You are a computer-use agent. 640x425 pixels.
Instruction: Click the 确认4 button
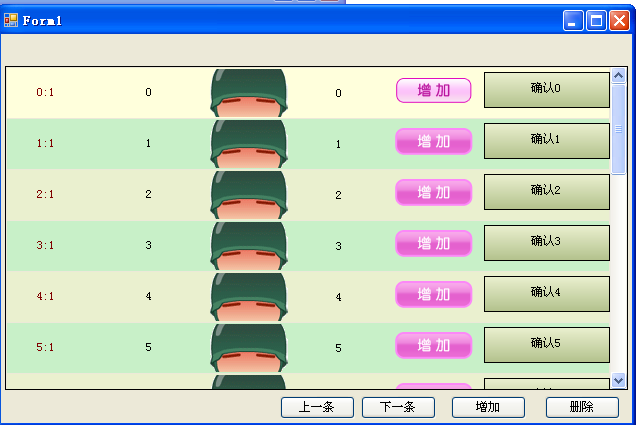coord(546,293)
